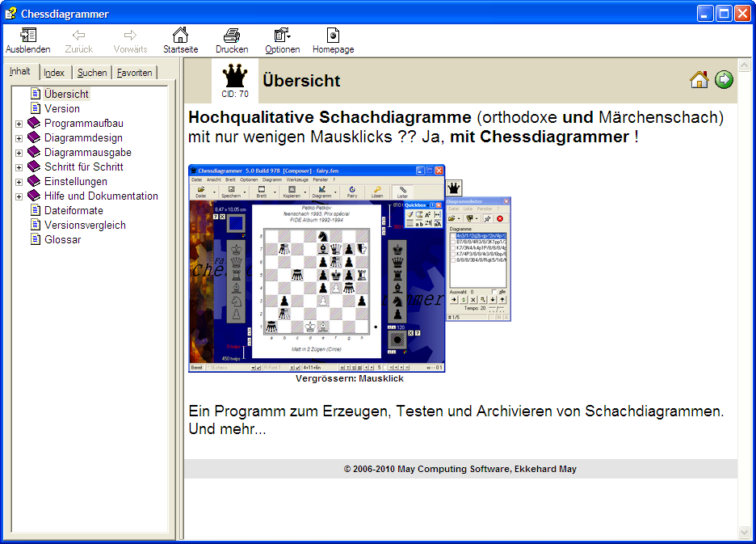Image resolution: width=756 pixels, height=544 pixels.
Task: Open the Version topic
Action: coord(62,108)
